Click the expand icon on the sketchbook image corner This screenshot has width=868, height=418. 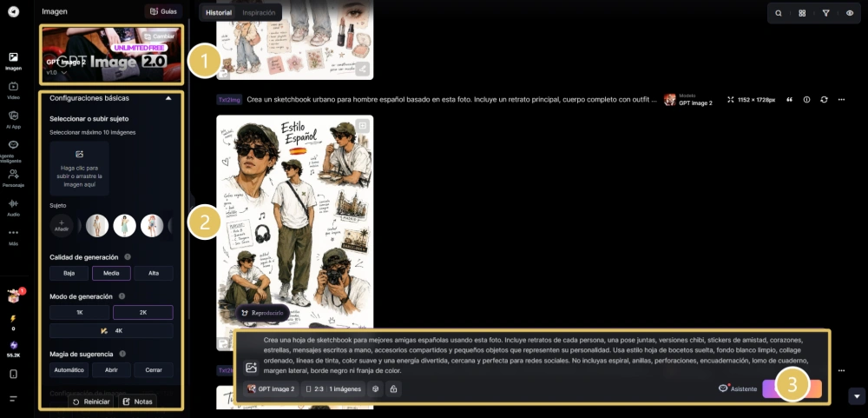pyautogui.click(x=363, y=126)
